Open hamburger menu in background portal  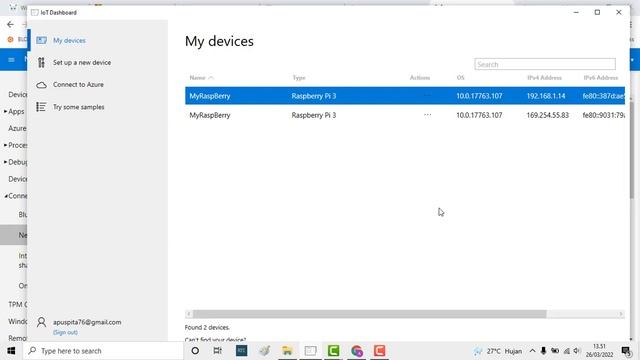[x=11, y=60]
